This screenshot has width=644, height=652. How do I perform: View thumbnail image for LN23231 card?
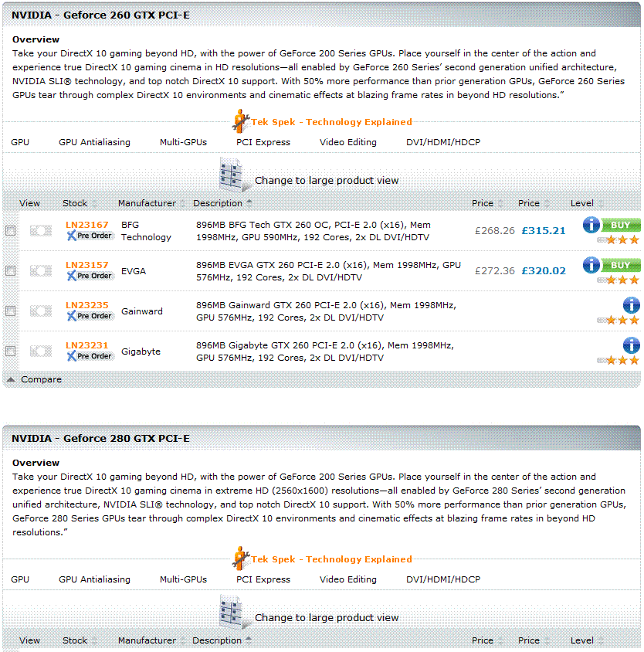tap(41, 351)
